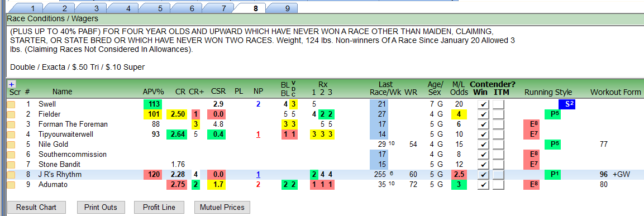Open NP link 1 for J R's Rhythm

pyautogui.click(x=258, y=175)
